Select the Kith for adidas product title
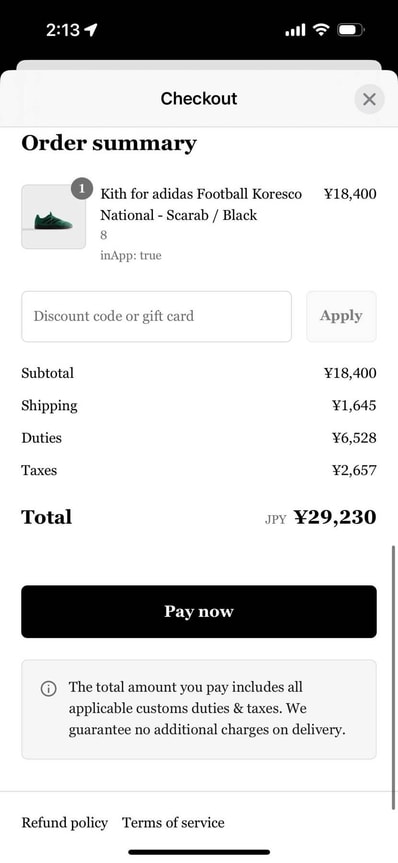The image size is (398, 863). pos(201,204)
